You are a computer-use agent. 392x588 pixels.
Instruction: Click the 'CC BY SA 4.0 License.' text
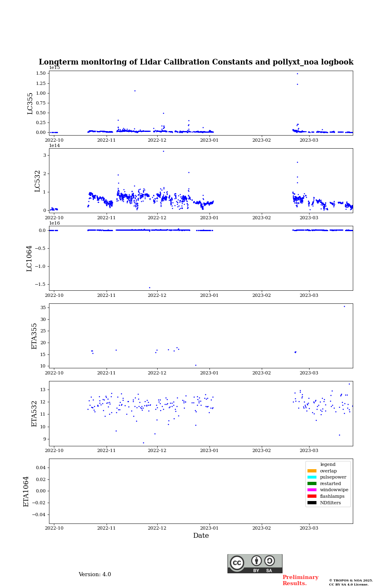[x=349, y=584]
